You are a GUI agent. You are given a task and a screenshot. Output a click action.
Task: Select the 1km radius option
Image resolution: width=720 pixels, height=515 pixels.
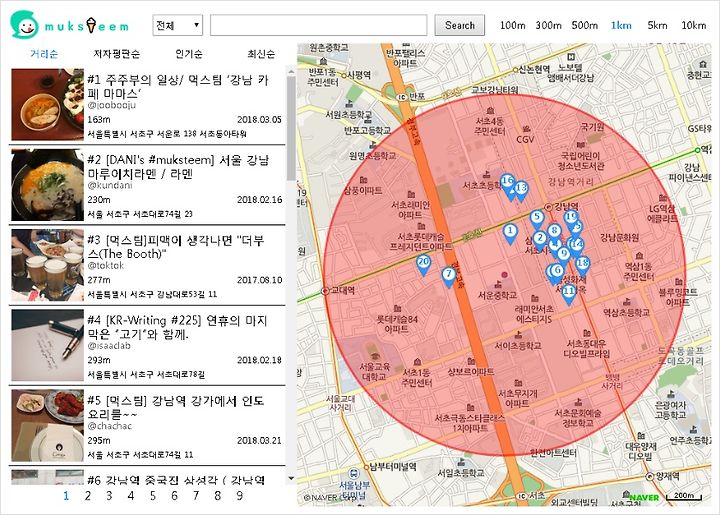pyautogui.click(x=621, y=25)
